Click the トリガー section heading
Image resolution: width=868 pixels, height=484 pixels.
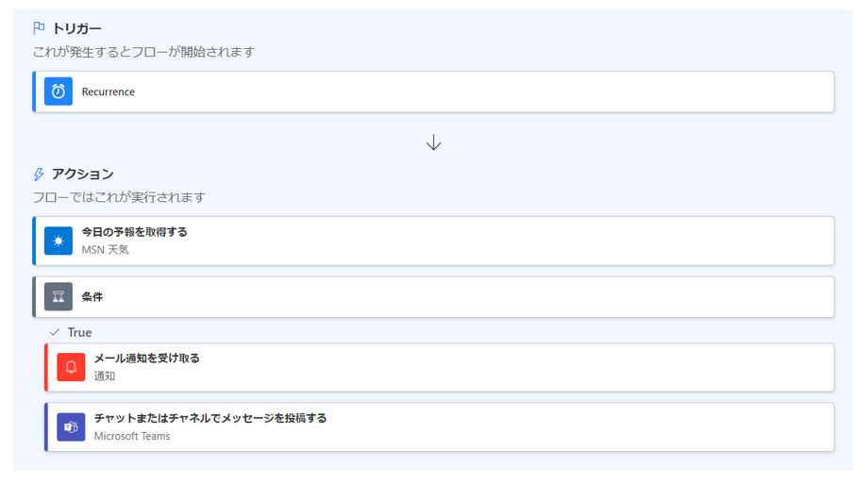(77, 28)
